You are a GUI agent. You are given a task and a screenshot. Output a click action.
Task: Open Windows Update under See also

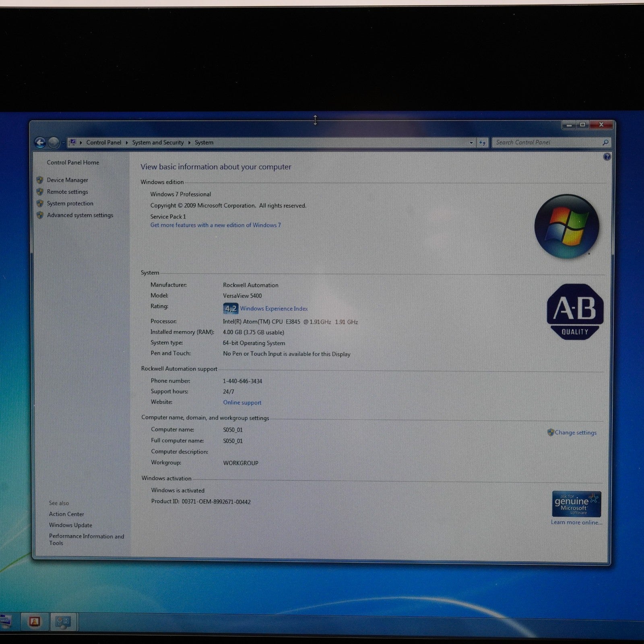click(70, 525)
